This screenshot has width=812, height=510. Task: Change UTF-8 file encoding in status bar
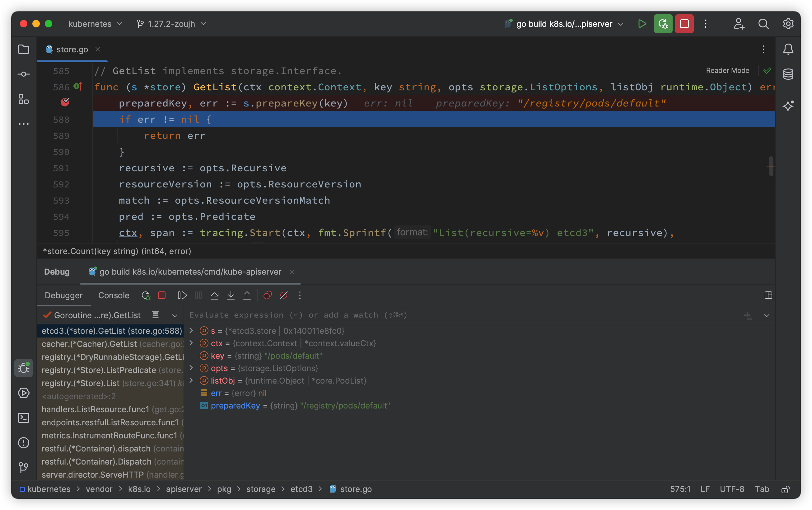732,489
